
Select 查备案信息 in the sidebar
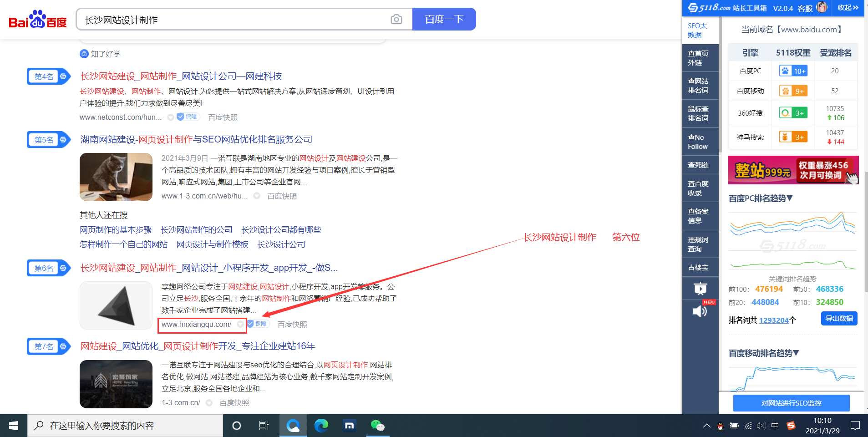point(700,216)
